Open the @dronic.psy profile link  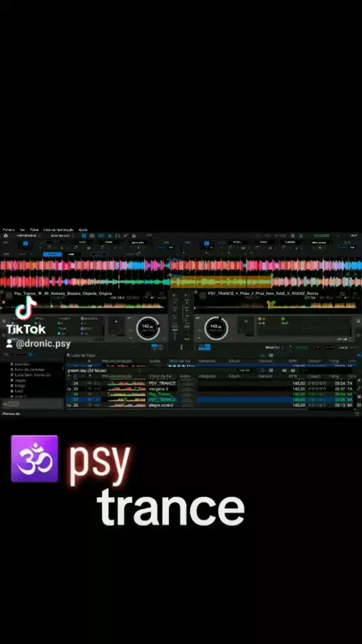(43, 344)
